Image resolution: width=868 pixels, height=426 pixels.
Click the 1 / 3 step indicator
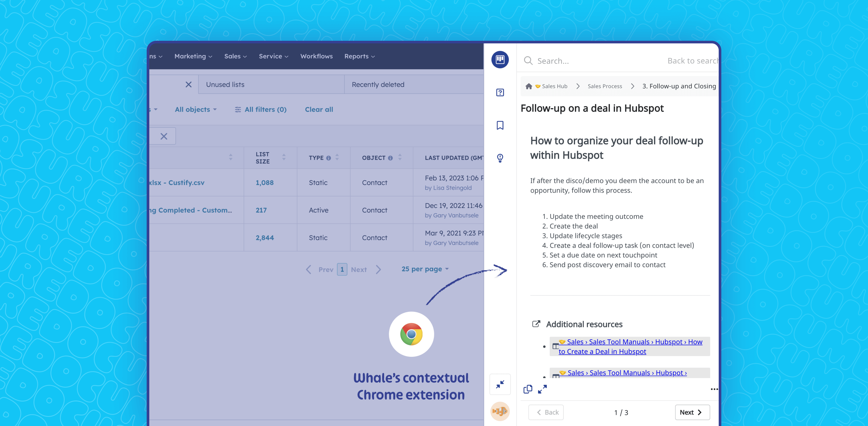tap(621, 413)
